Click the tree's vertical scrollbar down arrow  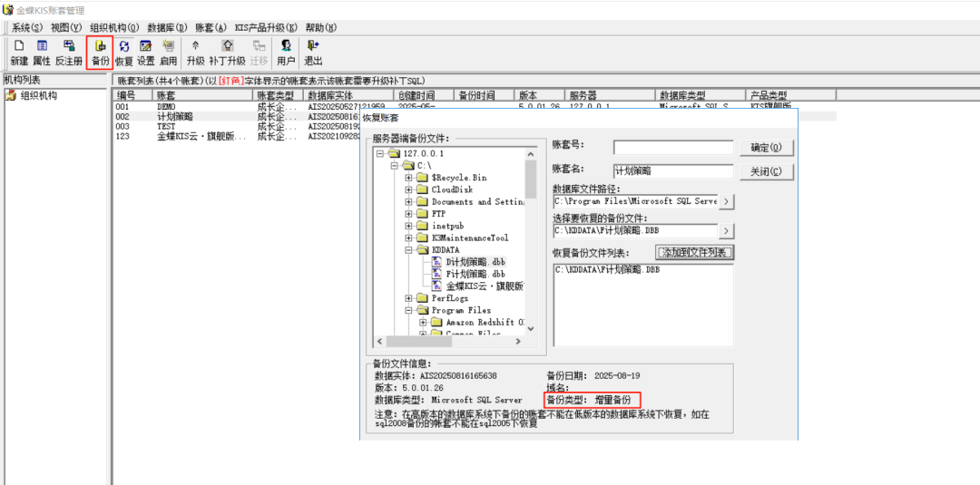tap(531, 328)
